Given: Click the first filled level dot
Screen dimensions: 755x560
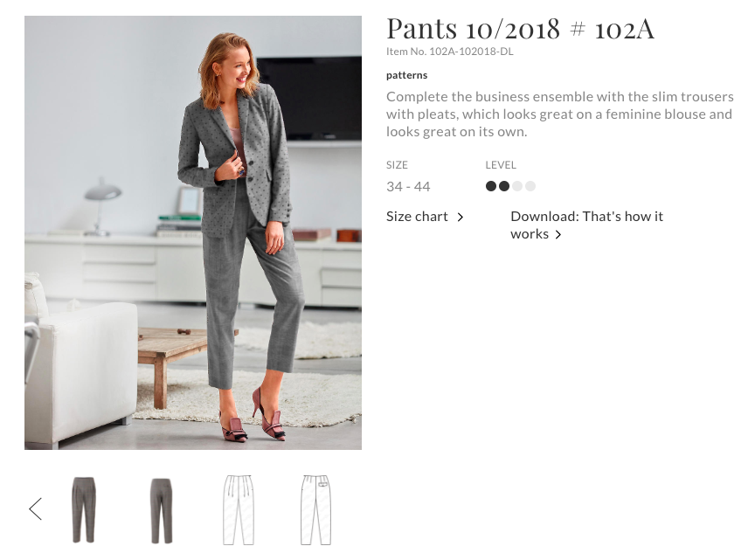Looking at the screenshot, I should (x=491, y=186).
